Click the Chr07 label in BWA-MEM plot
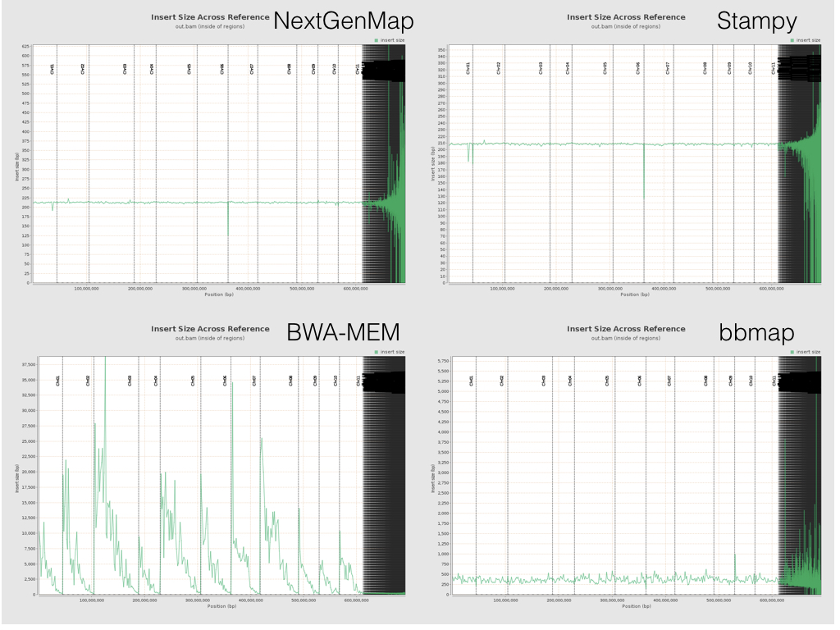 [x=254, y=381]
